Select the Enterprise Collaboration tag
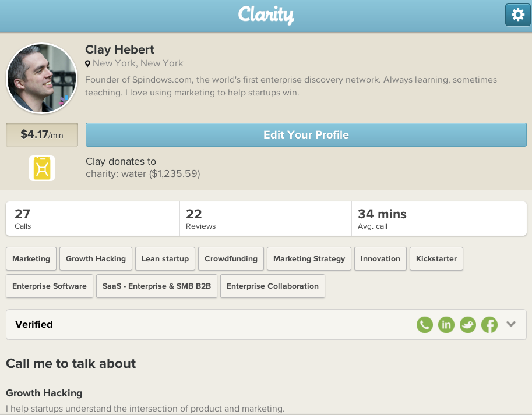Image resolution: width=532 pixels, height=415 pixels. coord(273,286)
